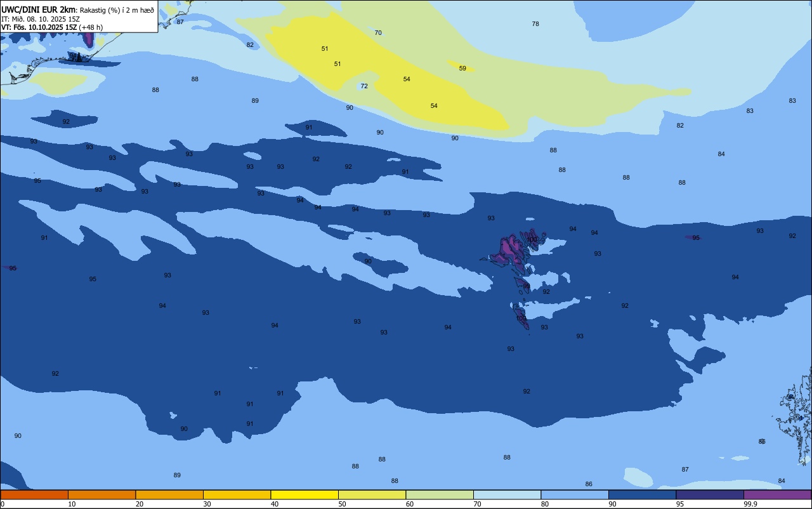This screenshot has width=812, height=509.
Task: Click the 95–99.9 indigo legend swatch
Action: pos(710,494)
